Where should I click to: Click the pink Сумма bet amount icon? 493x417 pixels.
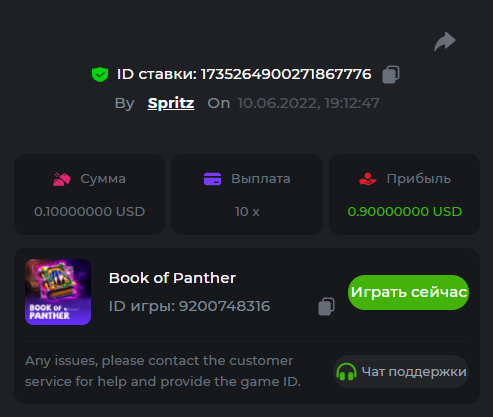[x=62, y=179]
